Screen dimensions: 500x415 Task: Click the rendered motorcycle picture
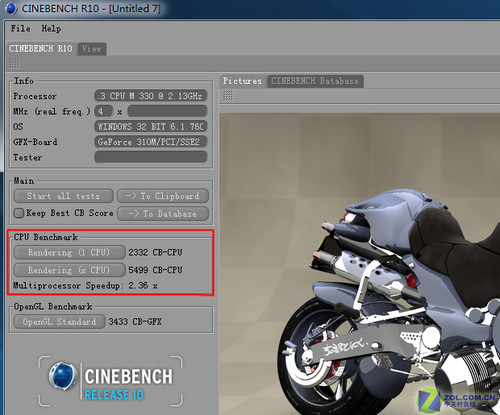pyautogui.click(x=360, y=264)
